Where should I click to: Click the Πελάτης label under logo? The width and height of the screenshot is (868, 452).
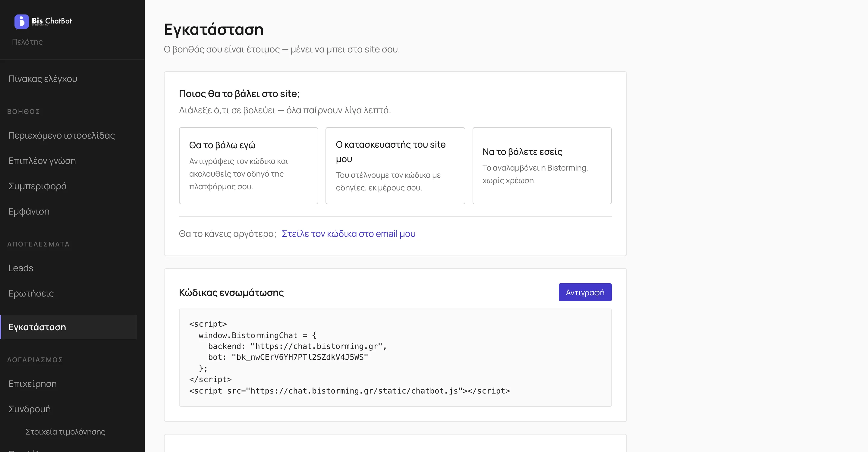point(27,42)
